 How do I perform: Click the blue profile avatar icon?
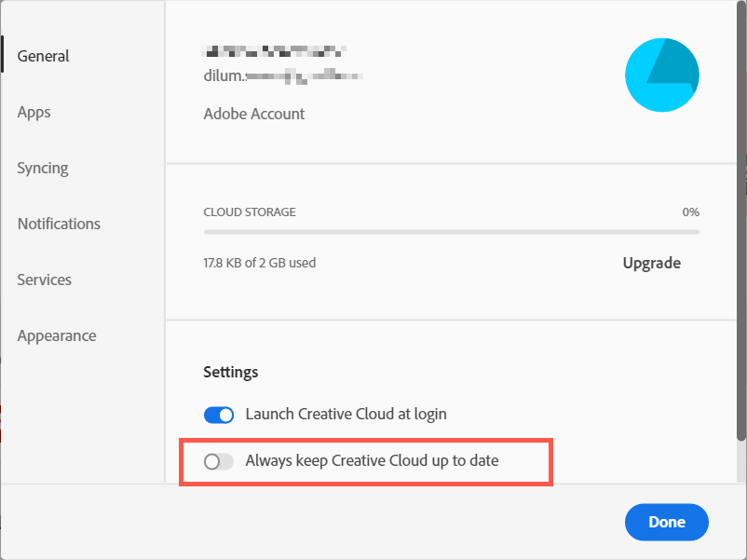click(661, 75)
